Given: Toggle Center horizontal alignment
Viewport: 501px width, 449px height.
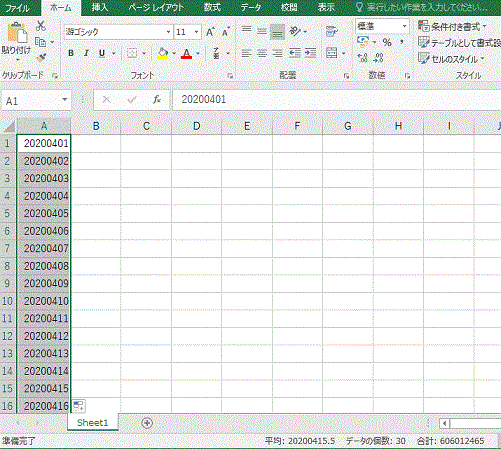Looking at the screenshot, I should click(x=262, y=53).
